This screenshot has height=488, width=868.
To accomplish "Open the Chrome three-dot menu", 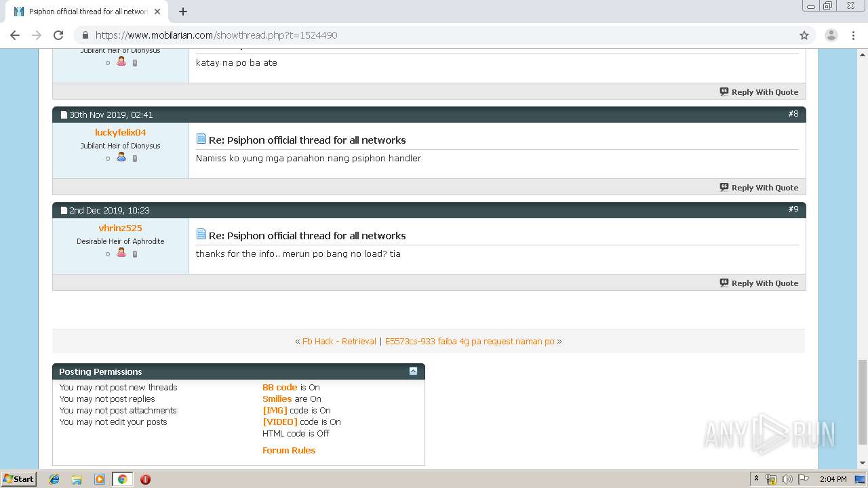I will point(853,35).
